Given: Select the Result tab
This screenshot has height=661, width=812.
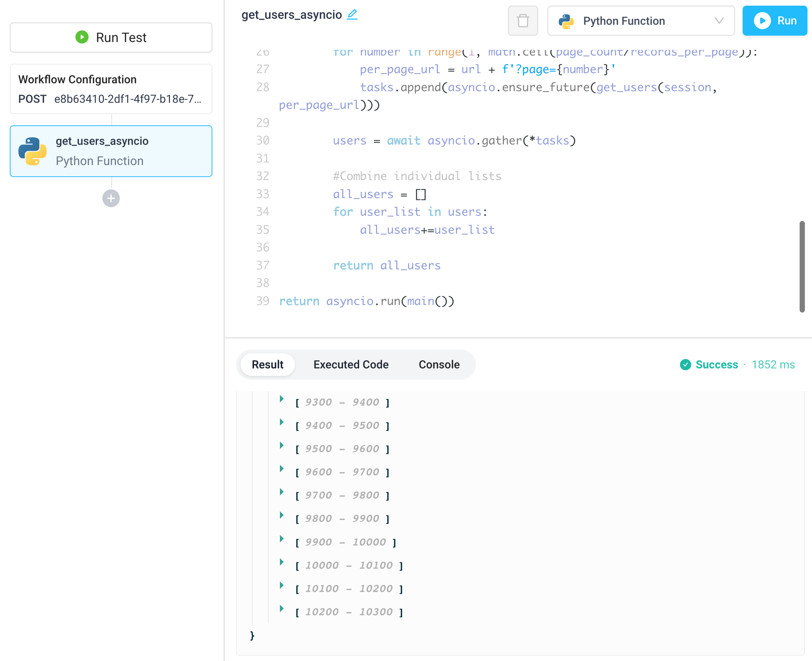Looking at the screenshot, I should [x=267, y=364].
